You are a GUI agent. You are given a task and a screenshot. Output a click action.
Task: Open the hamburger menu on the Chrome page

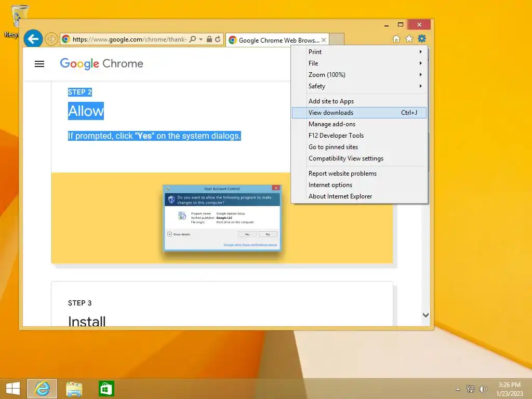(39, 64)
